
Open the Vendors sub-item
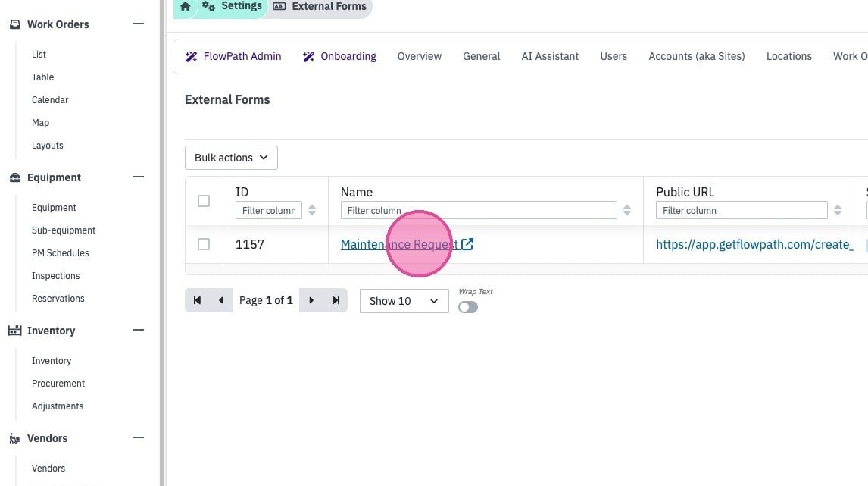pyautogui.click(x=48, y=469)
